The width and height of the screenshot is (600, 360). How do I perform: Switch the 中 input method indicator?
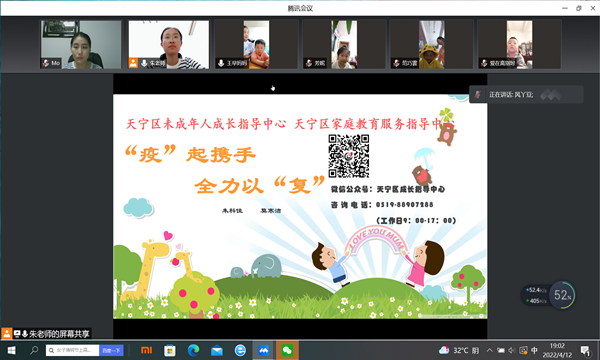tap(535, 350)
